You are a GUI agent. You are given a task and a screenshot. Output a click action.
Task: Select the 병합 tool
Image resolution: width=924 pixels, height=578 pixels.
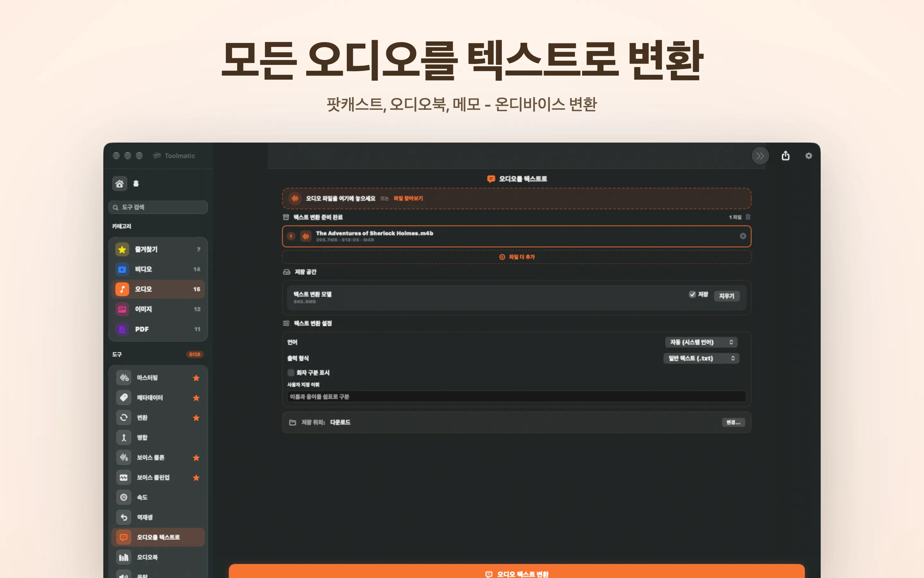158,437
